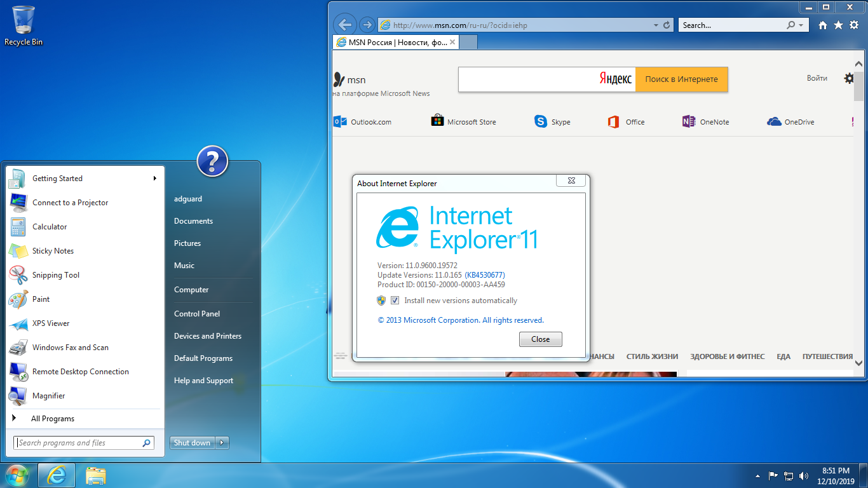The width and height of the screenshot is (868, 488).
Task: Open Connect to a Projector icon
Action: tap(17, 203)
